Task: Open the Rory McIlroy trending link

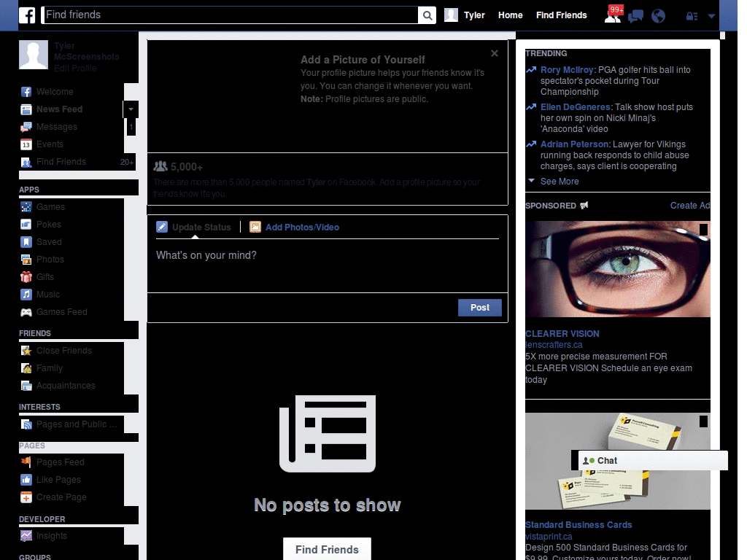Action: point(567,70)
